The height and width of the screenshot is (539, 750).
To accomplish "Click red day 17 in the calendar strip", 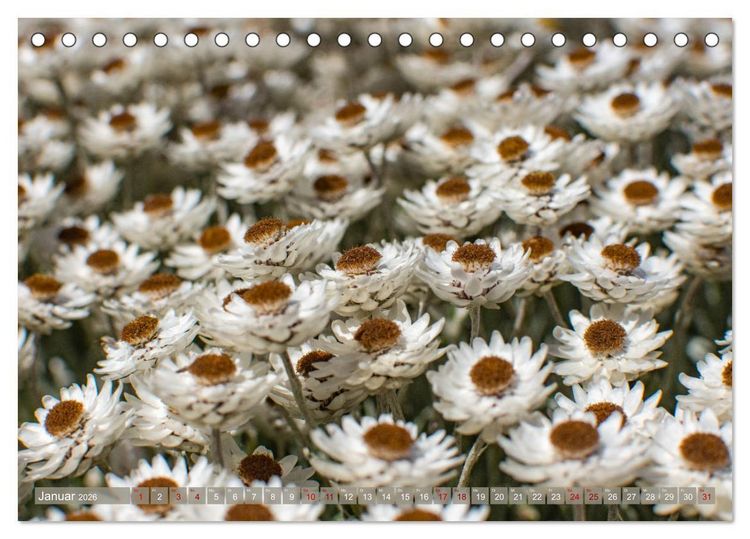I will (442, 496).
